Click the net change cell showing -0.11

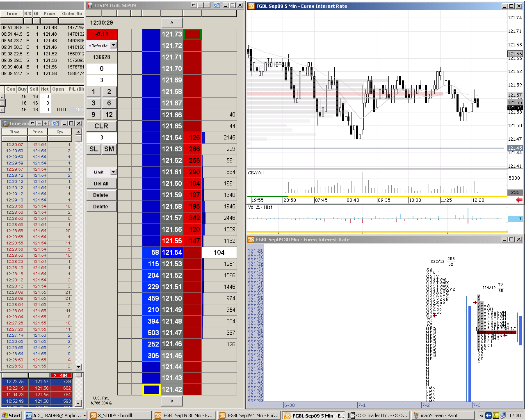click(102, 34)
